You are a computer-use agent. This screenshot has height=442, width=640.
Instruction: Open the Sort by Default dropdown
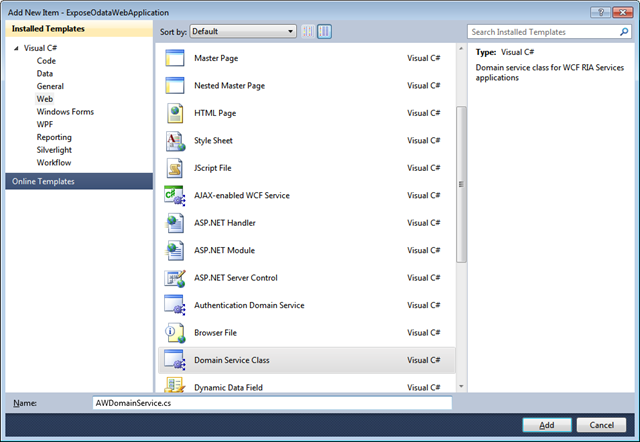tap(243, 31)
